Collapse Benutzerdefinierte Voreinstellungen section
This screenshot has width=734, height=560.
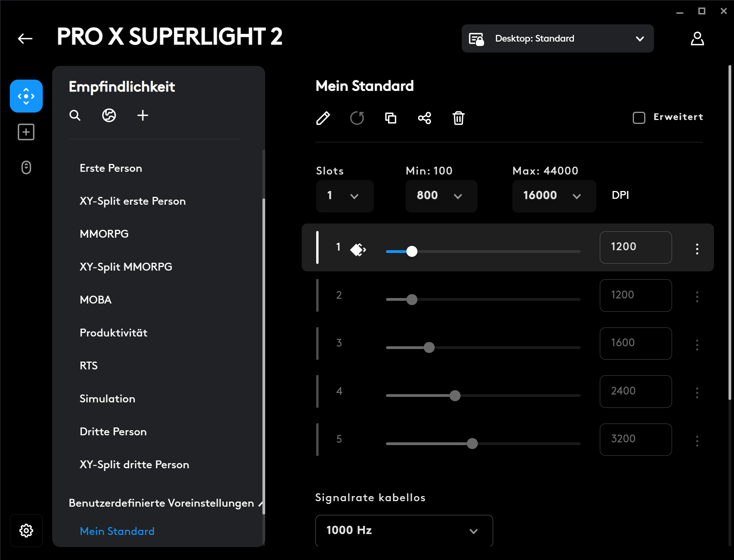pyautogui.click(x=260, y=504)
